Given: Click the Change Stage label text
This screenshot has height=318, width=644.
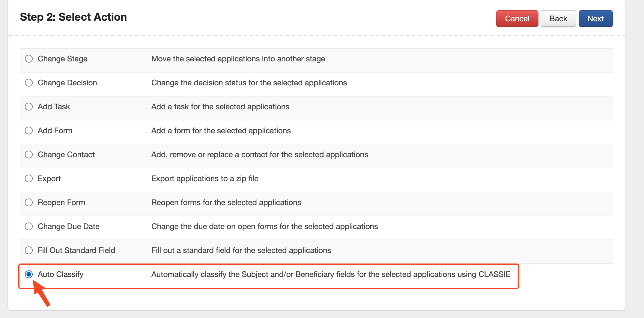Looking at the screenshot, I should click(x=62, y=59).
